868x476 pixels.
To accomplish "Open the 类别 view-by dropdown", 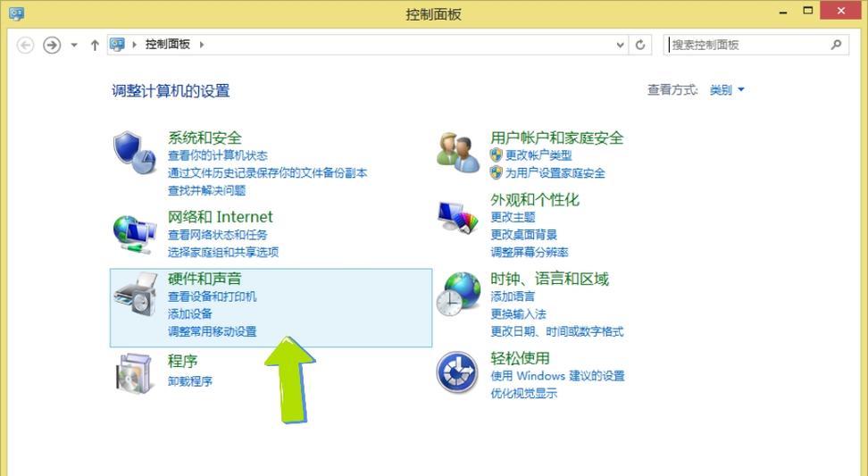I will point(728,89).
